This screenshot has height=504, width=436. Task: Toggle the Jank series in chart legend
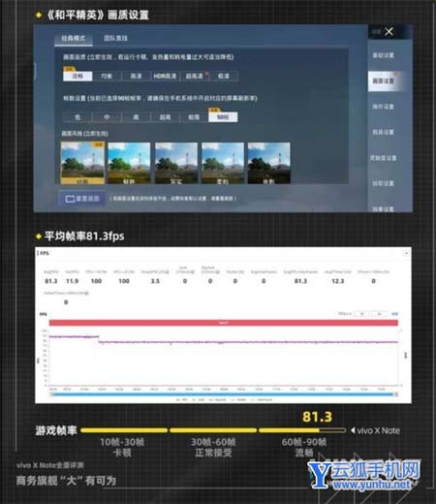198,400
